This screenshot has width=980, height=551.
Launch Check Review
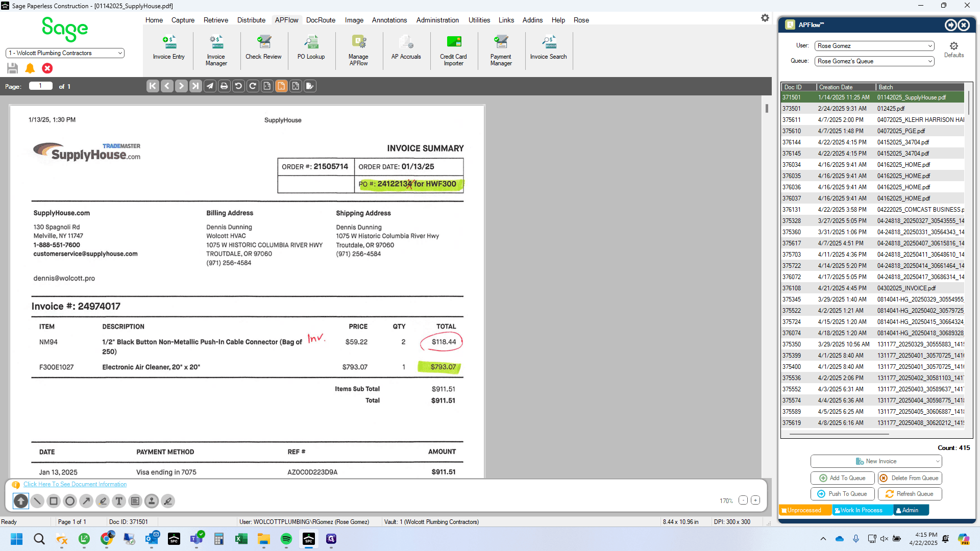tap(263, 48)
